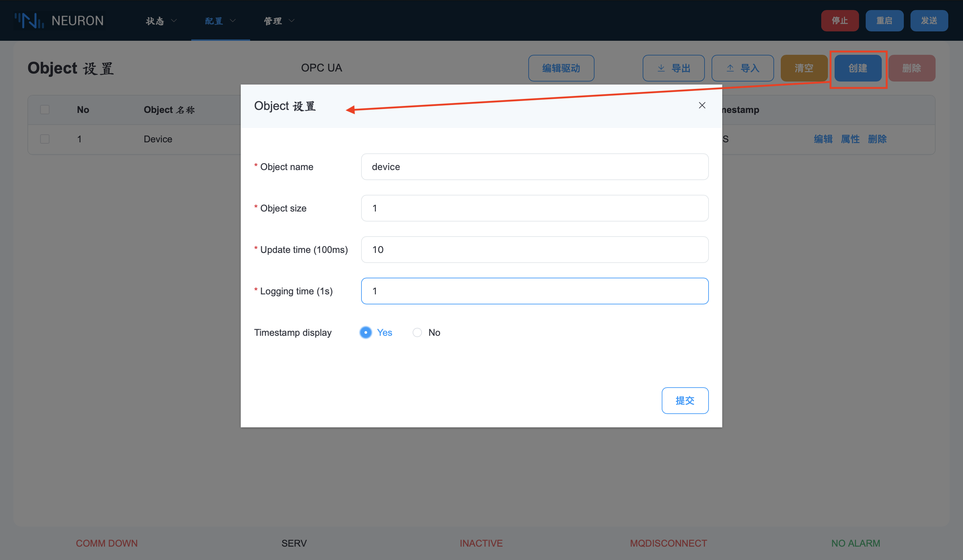
Task: Select Yes for Timestamp display
Action: 366,332
